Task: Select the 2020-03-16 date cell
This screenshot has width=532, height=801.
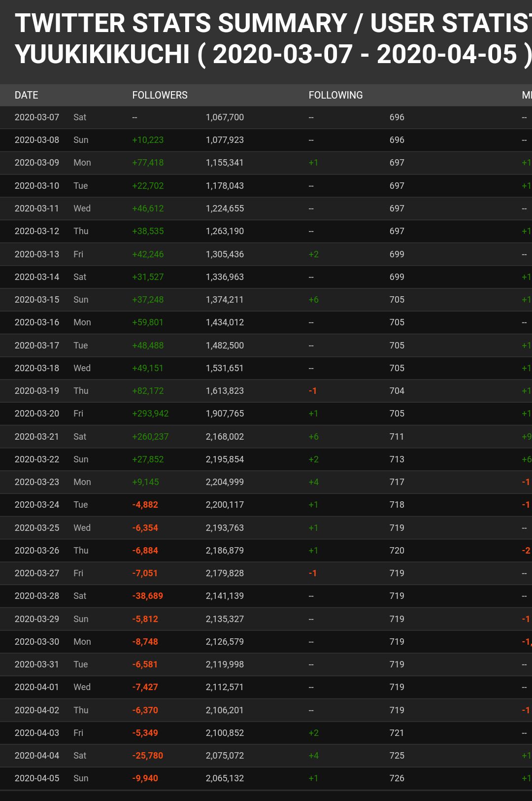Action: coord(37,322)
